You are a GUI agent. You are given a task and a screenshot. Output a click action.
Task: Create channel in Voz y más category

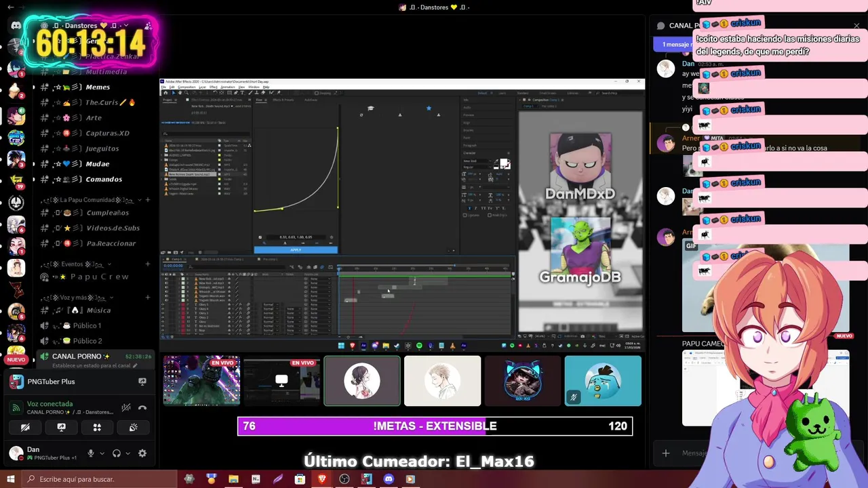coord(148,298)
